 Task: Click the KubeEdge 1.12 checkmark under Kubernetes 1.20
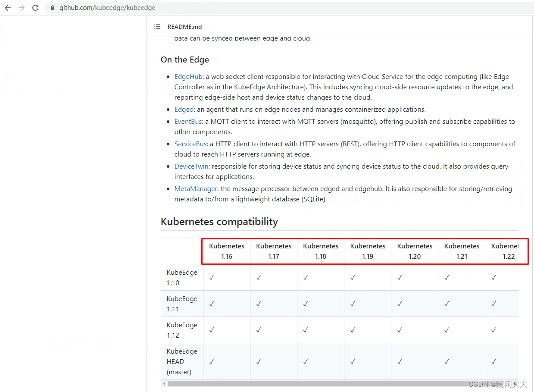[x=400, y=330]
